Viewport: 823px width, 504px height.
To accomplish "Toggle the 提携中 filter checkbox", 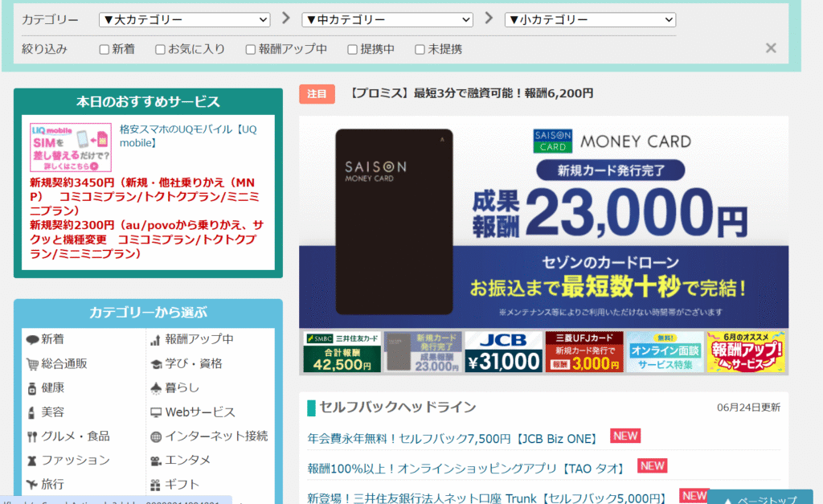I will click(x=352, y=49).
